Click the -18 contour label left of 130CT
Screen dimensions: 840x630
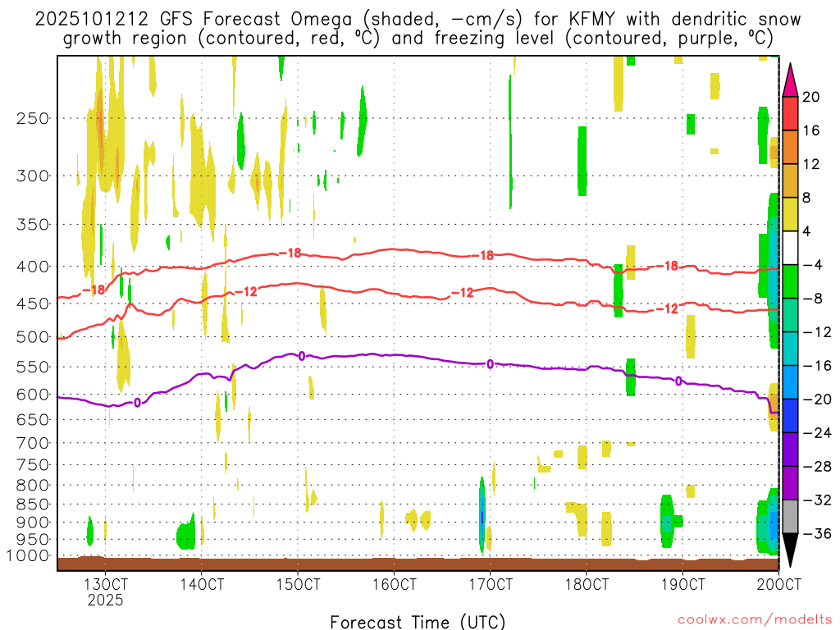pyautogui.click(x=94, y=290)
